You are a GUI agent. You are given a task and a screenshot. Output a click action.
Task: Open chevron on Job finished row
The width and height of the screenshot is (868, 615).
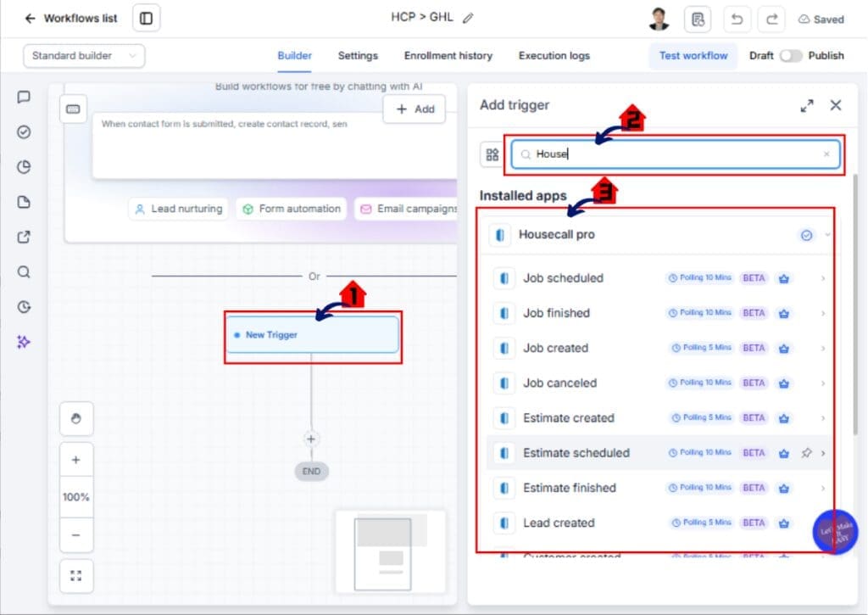823,313
